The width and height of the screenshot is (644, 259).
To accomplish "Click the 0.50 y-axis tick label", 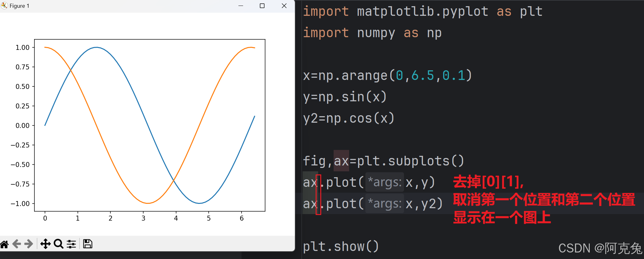I will tap(23, 86).
